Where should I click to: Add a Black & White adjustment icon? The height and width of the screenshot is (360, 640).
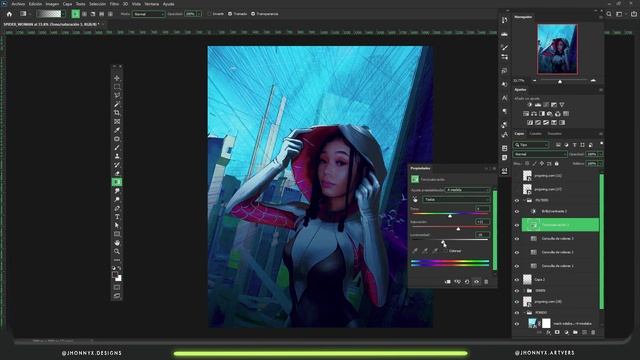click(542, 114)
